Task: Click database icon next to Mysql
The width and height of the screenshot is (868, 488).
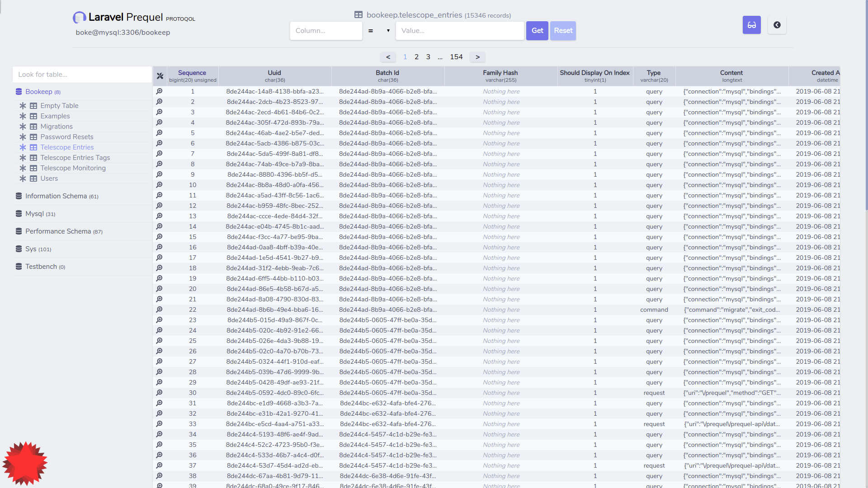Action: (x=19, y=214)
